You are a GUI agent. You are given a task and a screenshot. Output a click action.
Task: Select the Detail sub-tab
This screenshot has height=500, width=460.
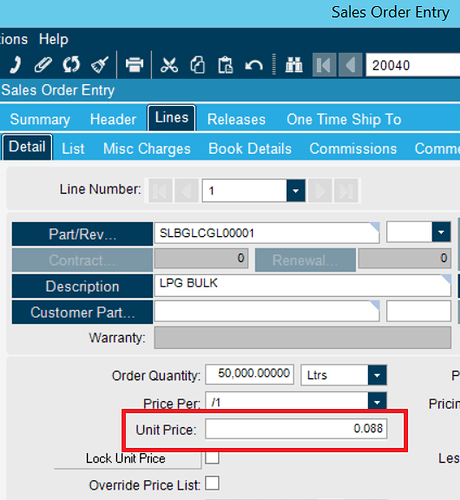click(x=27, y=147)
